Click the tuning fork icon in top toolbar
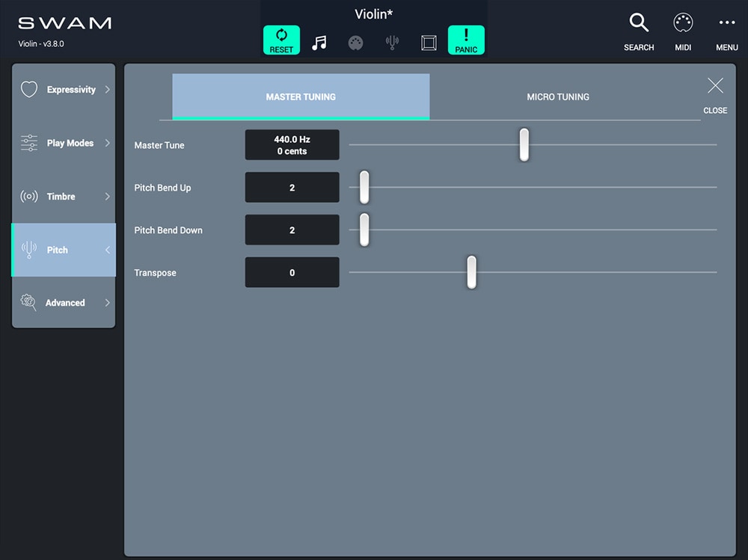This screenshot has width=748, height=560. (x=392, y=43)
